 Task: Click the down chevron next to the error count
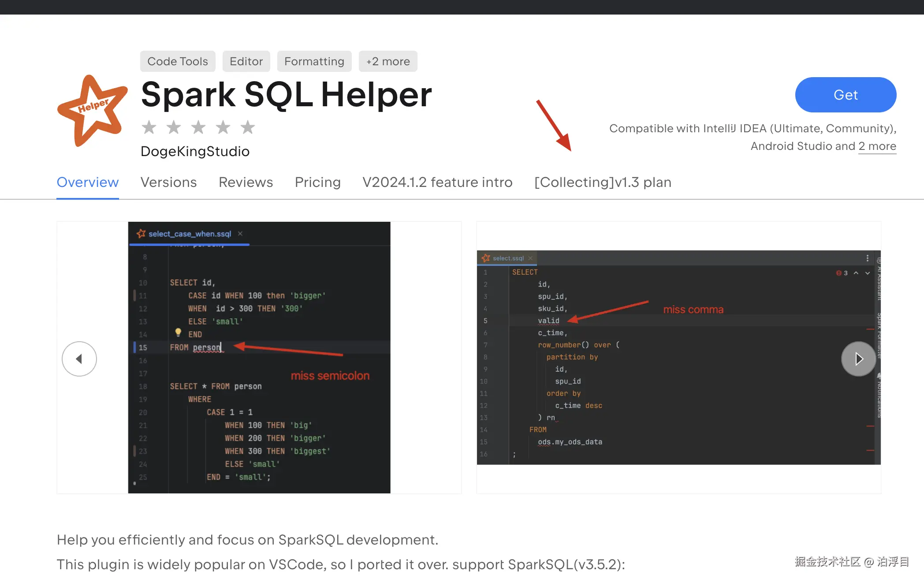point(868,273)
